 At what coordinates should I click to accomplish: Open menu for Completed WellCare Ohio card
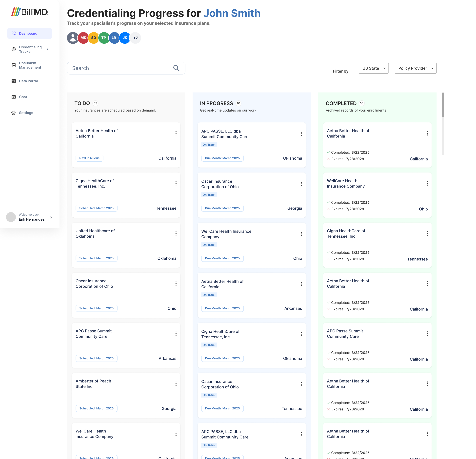[x=427, y=184]
